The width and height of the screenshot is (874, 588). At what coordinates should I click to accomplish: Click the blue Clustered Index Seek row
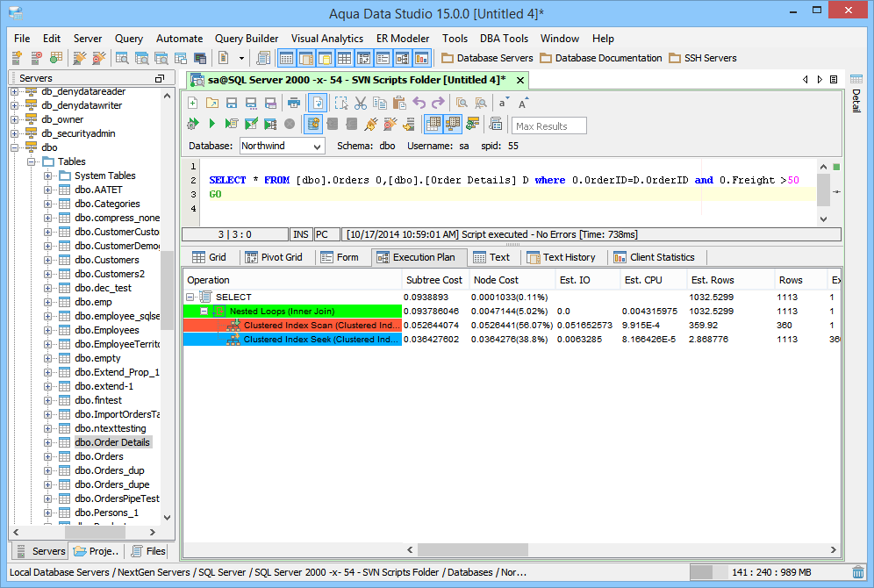click(292, 340)
